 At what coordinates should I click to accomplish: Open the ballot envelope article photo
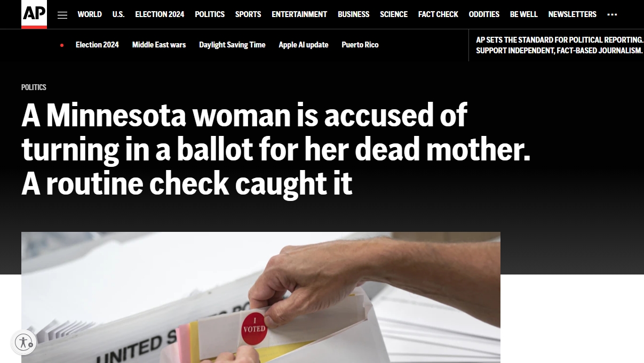coord(261,297)
